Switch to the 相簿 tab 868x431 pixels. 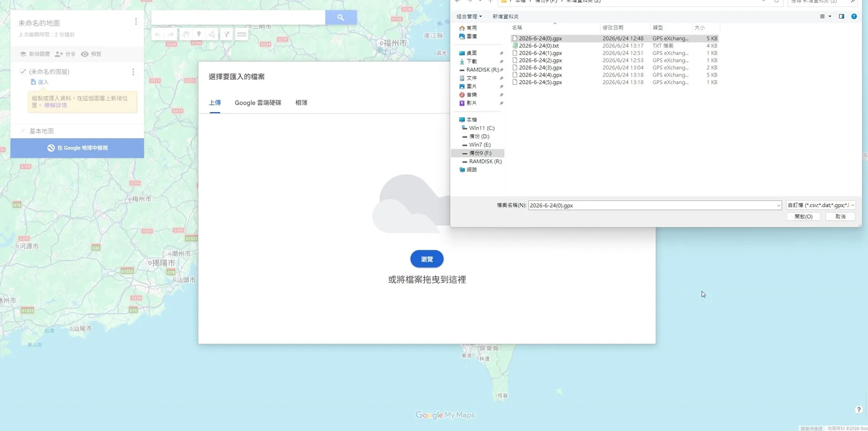[302, 103]
